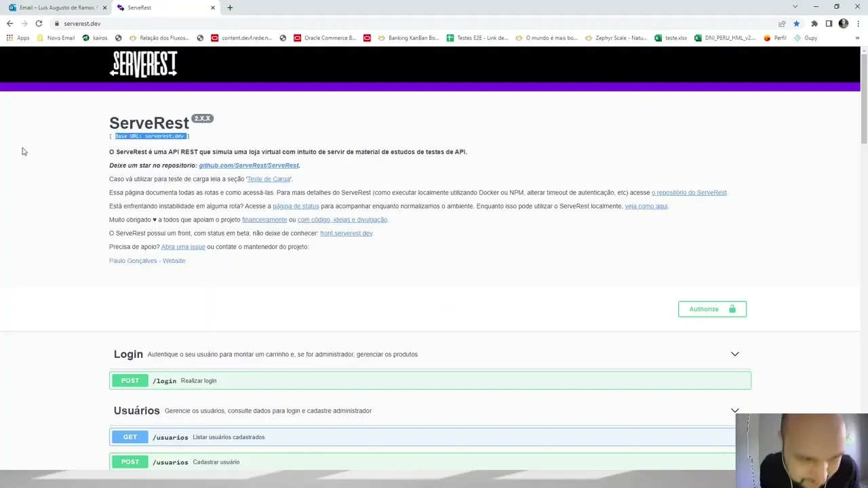Image resolution: width=868 pixels, height=488 pixels.
Task: Open the 'Paulo Gonçalves - Website' link
Action: click(x=147, y=261)
